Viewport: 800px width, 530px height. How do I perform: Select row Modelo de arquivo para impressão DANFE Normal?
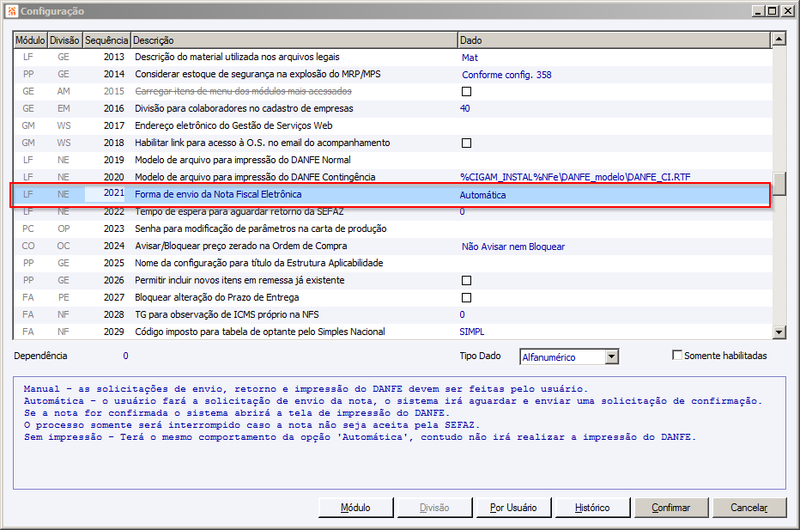pos(392,160)
